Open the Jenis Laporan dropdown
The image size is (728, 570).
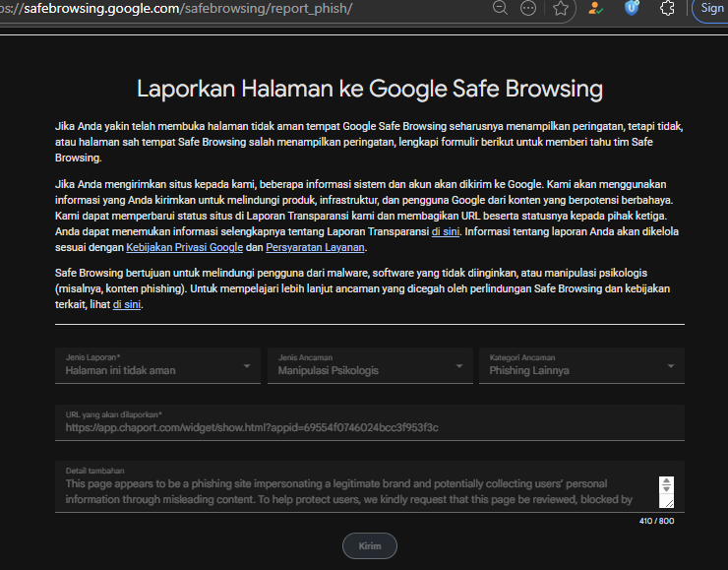pyautogui.click(x=157, y=365)
